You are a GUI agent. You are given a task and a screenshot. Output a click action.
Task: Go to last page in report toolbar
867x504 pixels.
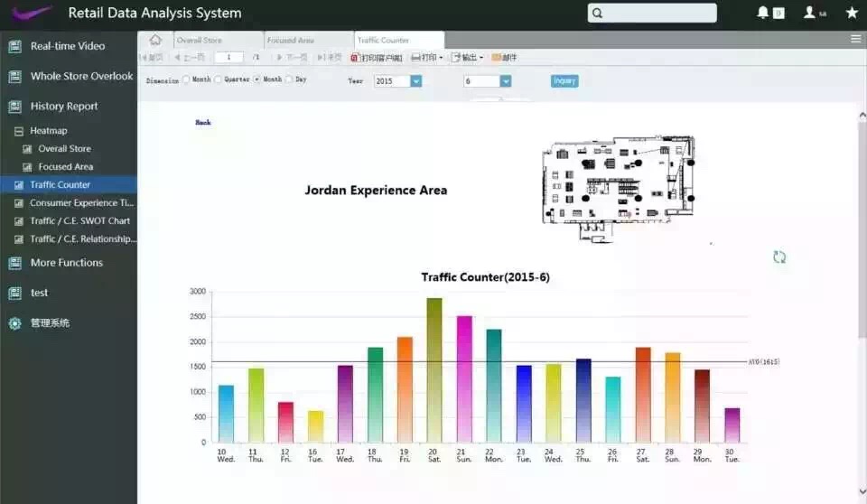pos(329,58)
